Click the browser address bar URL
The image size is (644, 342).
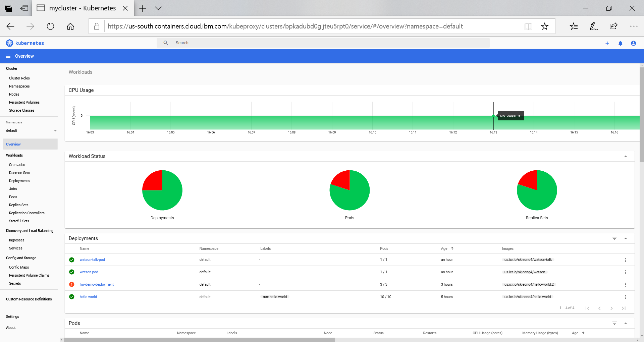click(285, 26)
